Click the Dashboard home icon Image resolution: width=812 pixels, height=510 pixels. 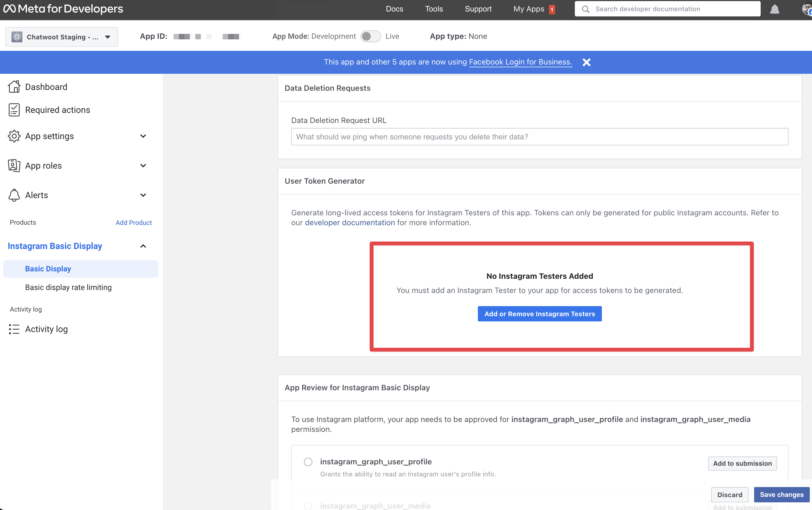tap(14, 87)
